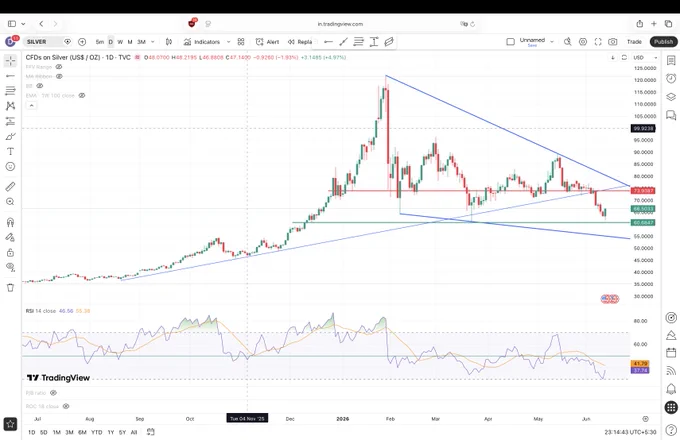Select the text annotation tool

[10, 151]
